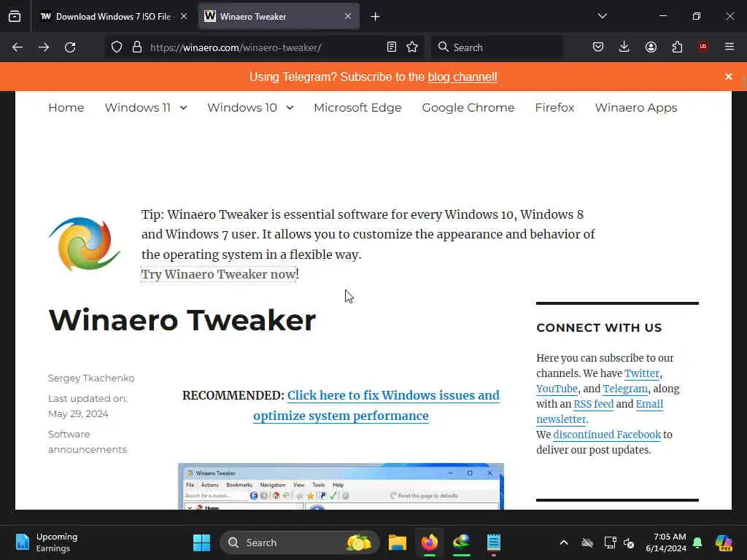Screen dimensions: 747x560
Task: Expand the Windows 11 submenu arrow
Action: 183,108
